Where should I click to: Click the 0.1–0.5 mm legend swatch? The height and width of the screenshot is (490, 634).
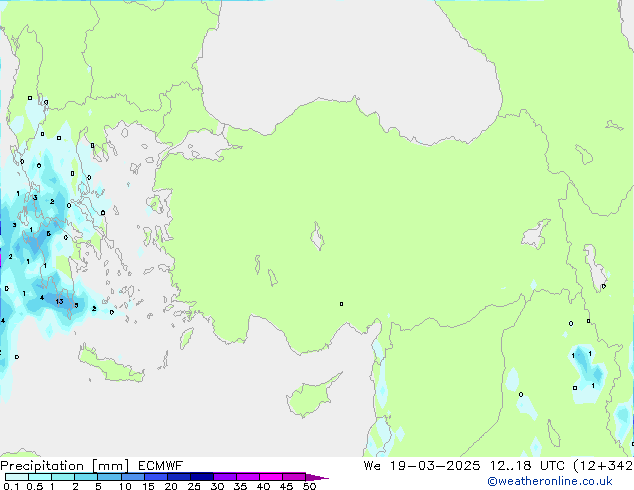tap(17, 477)
